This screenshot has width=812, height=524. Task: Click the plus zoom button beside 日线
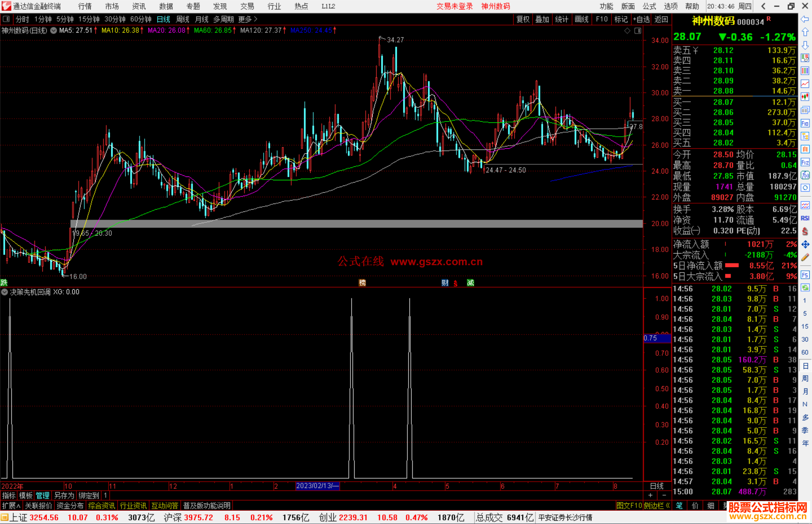point(650,495)
